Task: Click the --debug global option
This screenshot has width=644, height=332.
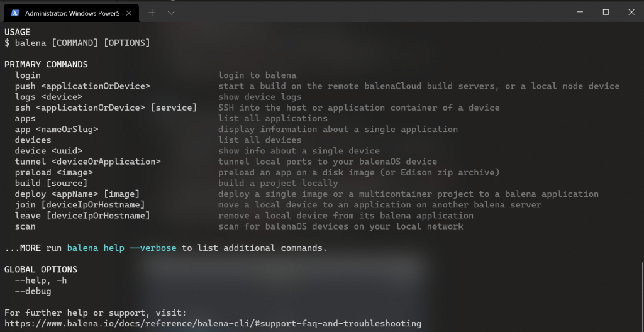Action: click(x=33, y=291)
